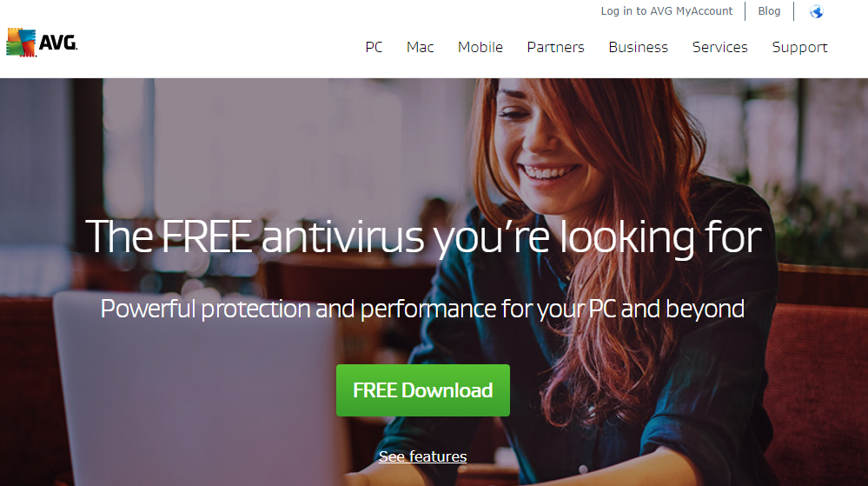Viewport: 868px width, 486px height.
Task: Choose Business in the navigation bar
Action: (x=639, y=47)
